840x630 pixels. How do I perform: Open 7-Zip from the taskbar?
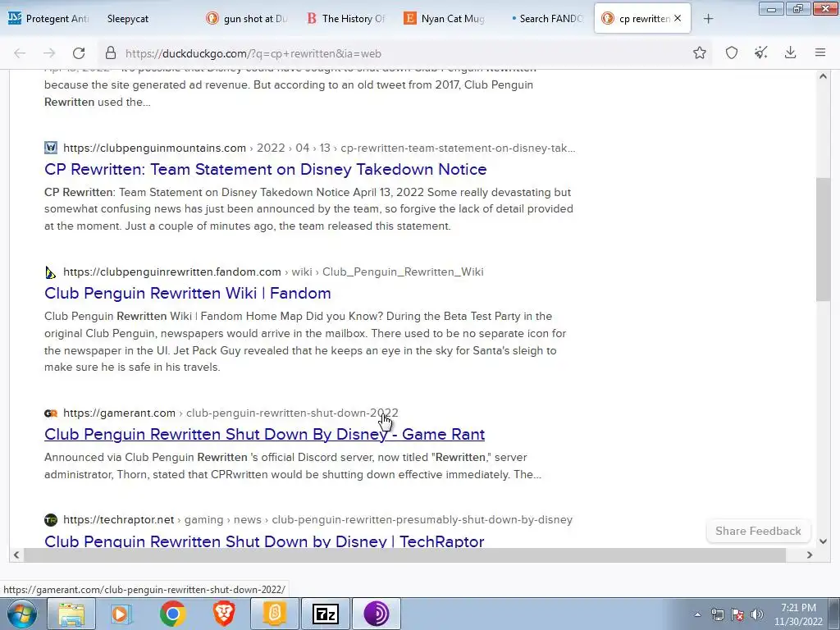[x=326, y=614]
